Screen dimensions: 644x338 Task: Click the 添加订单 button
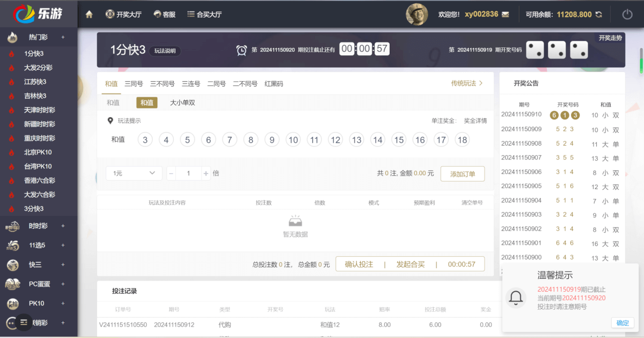pyautogui.click(x=462, y=174)
